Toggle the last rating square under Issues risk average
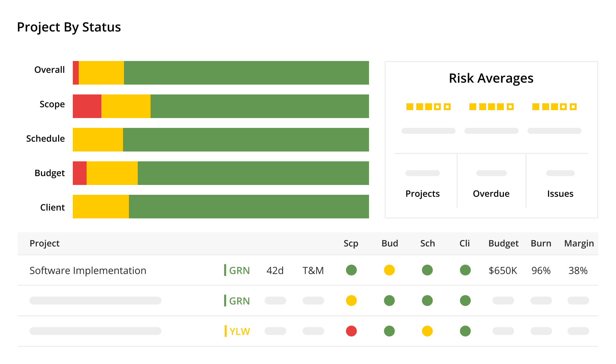The height and width of the screenshot is (364, 616). pos(572,107)
